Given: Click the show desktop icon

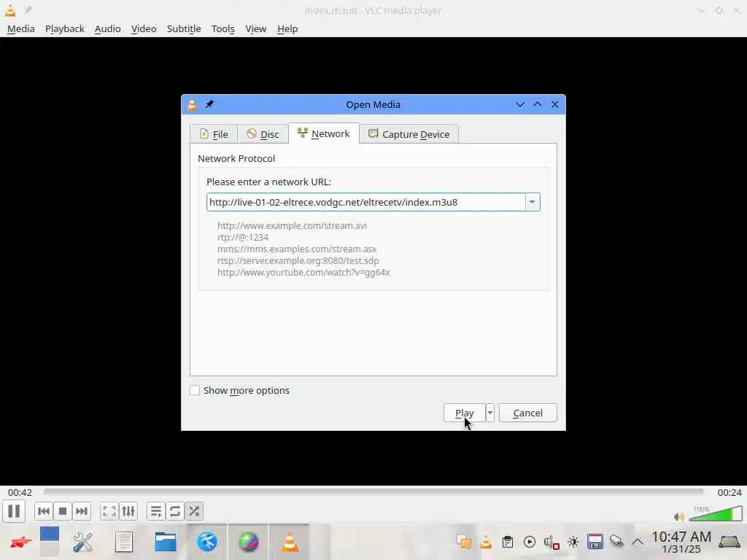Looking at the screenshot, I should click(x=729, y=542).
